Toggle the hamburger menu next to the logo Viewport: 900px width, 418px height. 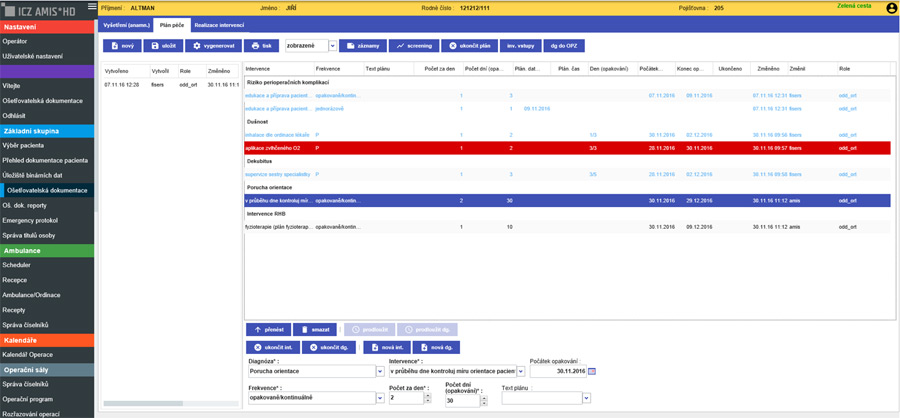93,8
